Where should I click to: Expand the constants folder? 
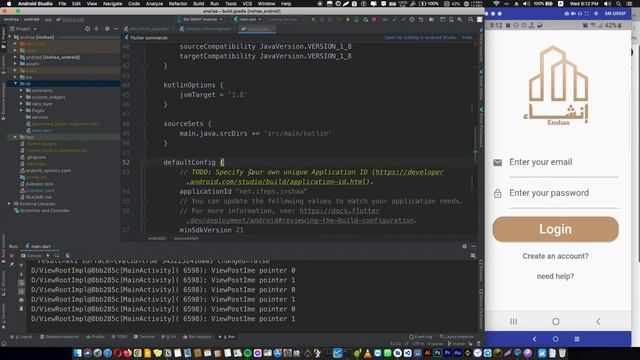click(x=21, y=90)
